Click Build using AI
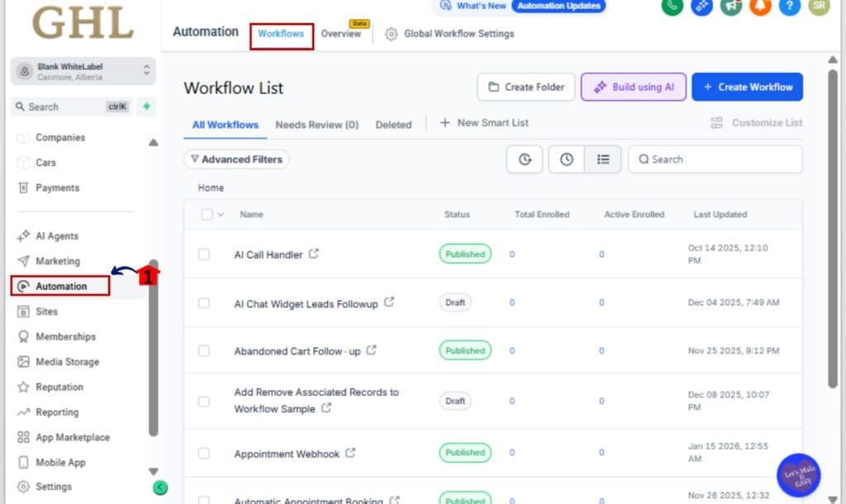Image resolution: width=846 pixels, height=504 pixels. (633, 86)
